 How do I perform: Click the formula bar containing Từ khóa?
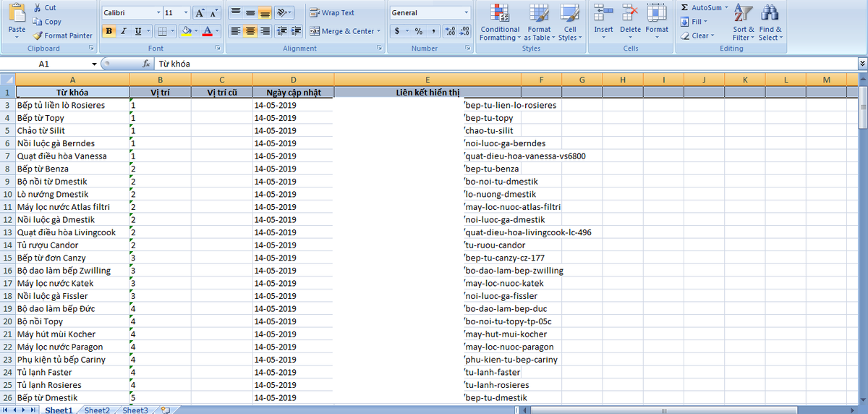[506, 64]
